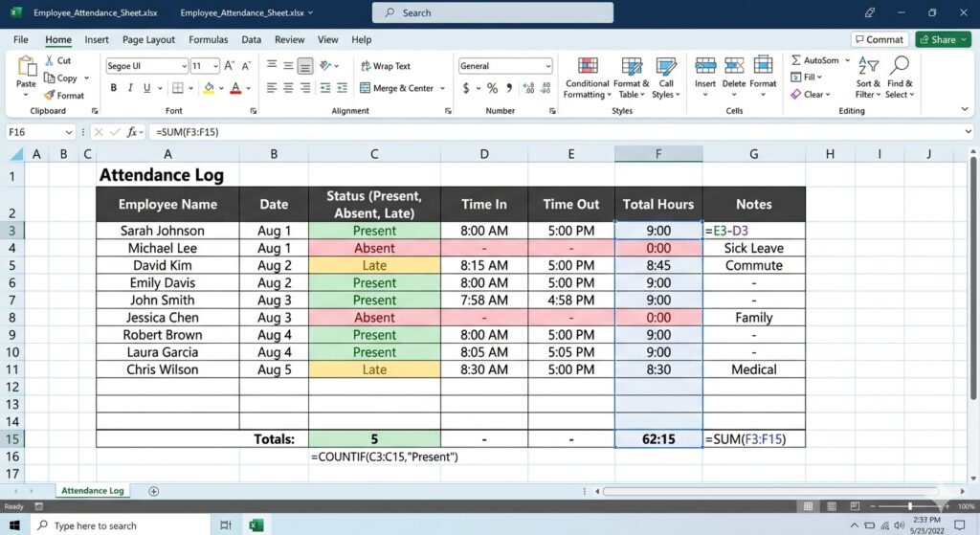Select the Attendance Log sheet tab
Screen dimensions: 980x535
coord(93,491)
